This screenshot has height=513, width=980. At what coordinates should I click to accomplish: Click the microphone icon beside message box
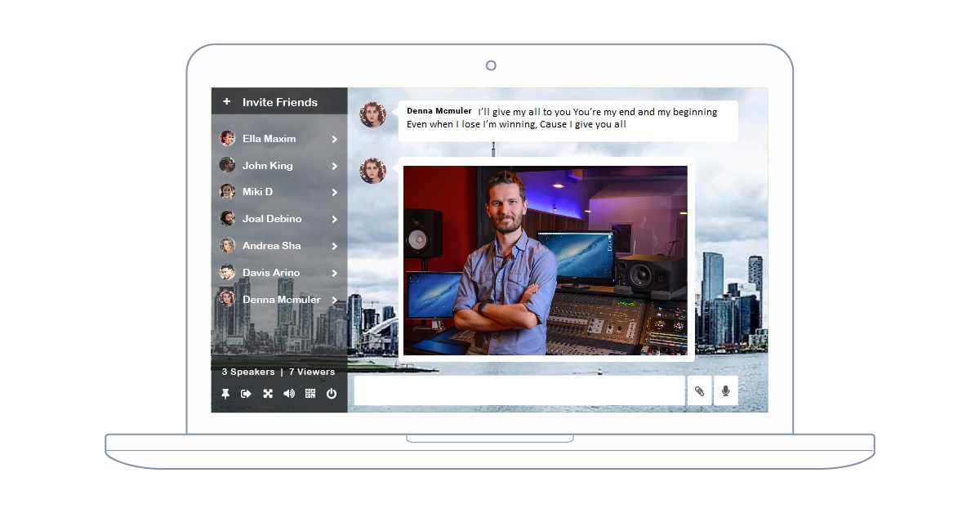(725, 391)
